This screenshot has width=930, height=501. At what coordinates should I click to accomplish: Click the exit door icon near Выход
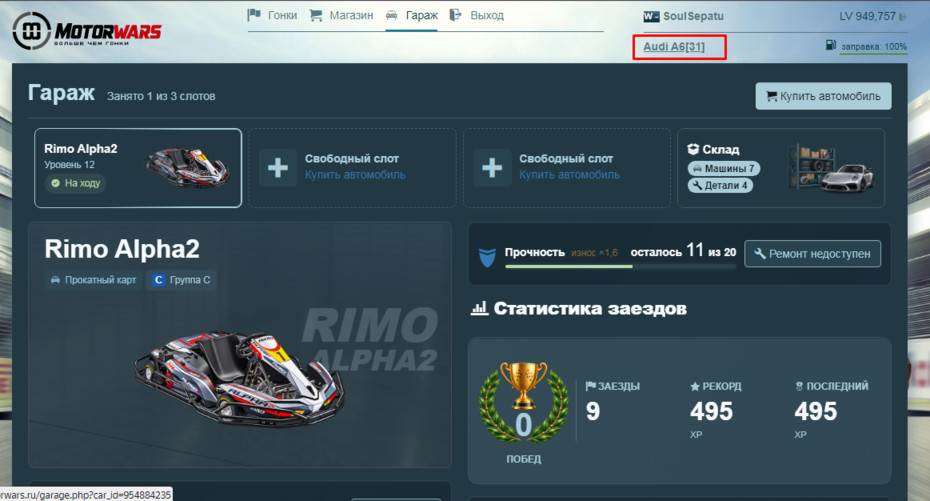456,15
